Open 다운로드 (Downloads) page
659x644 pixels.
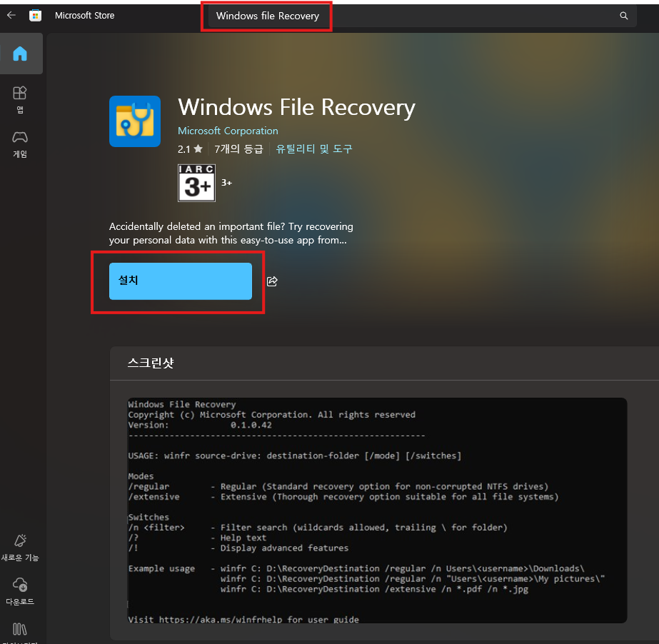tap(20, 592)
